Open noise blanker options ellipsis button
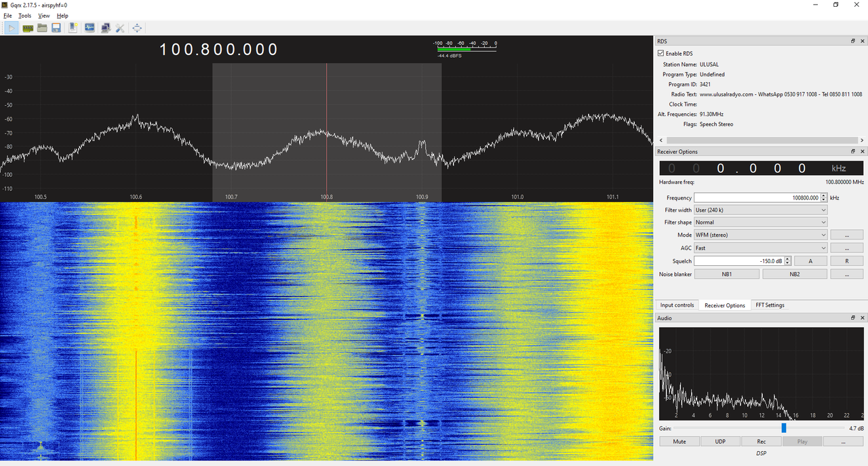The height and width of the screenshot is (466, 868). click(847, 274)
